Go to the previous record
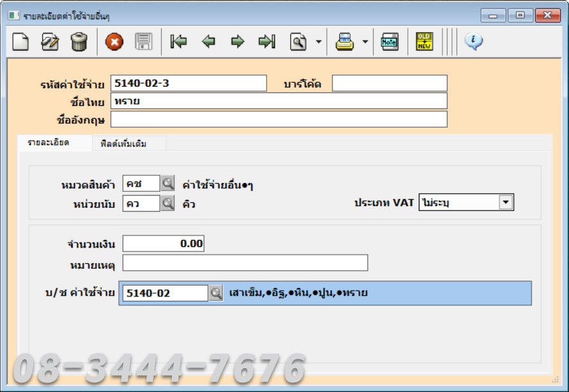 pos(208,42)
